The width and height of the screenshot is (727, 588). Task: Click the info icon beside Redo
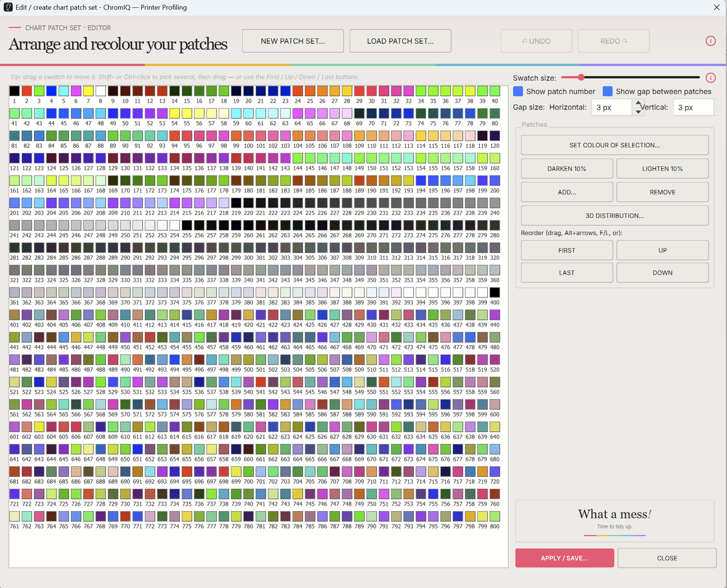tap(711, 41)
